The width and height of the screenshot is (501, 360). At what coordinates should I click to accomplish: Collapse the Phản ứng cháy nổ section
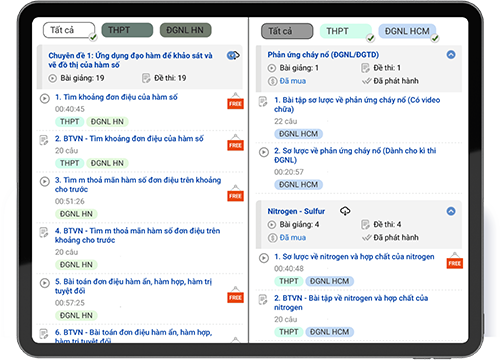451,55
